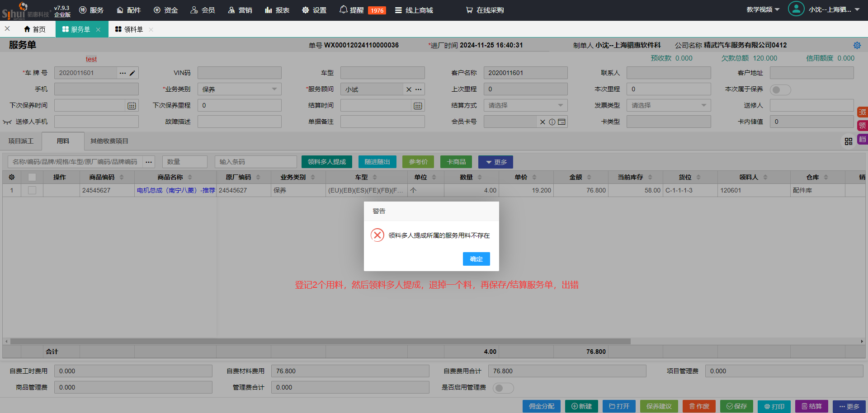Open the calendar picker for 下次保养时间
868x413 pixels.
tap(132, 106)
